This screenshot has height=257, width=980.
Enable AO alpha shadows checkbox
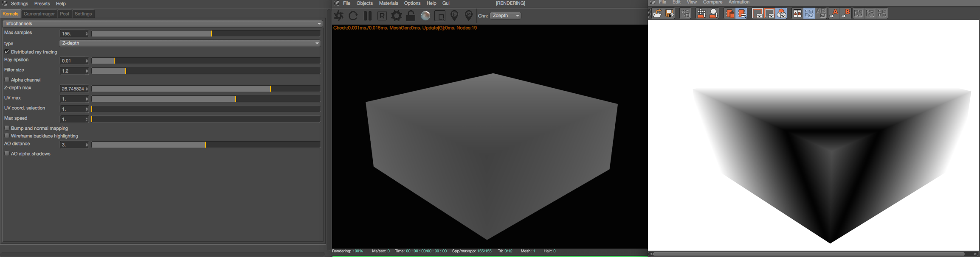7,154
